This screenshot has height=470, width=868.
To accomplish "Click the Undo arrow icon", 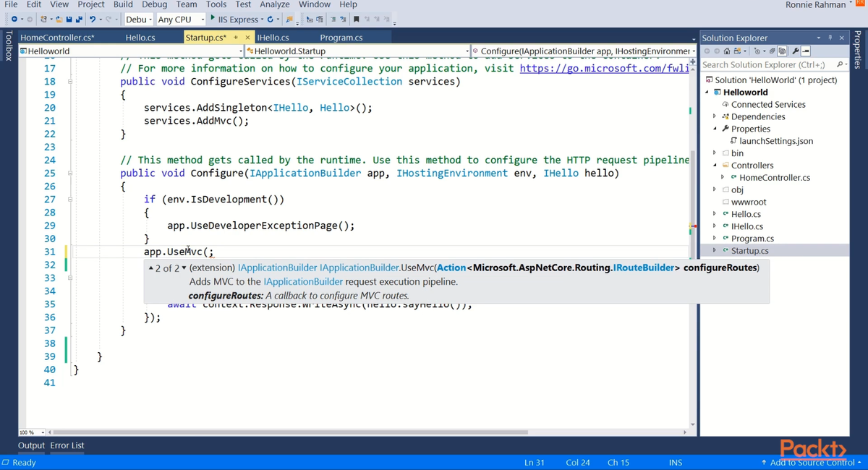I will (93, 20).
